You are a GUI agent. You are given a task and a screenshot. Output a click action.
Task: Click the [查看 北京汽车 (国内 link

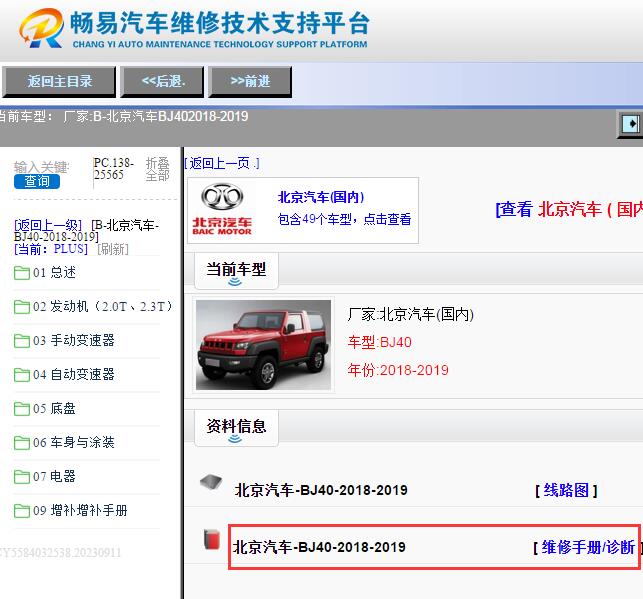pyautogui.click(x=569, y=210)
